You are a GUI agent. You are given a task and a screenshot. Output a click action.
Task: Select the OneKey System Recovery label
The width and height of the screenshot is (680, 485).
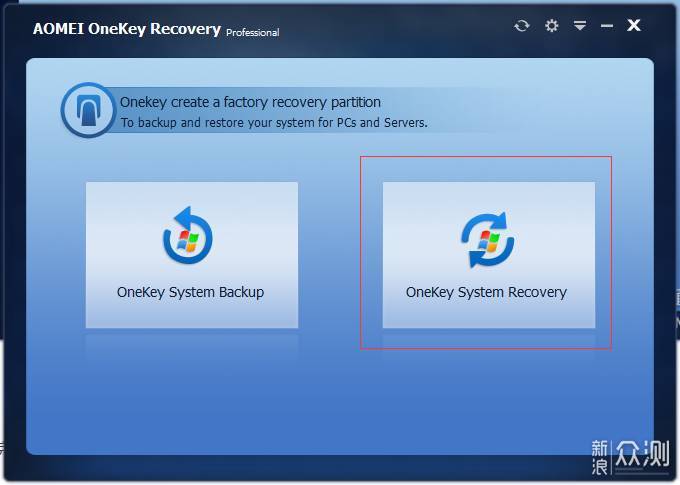point(486,293)
